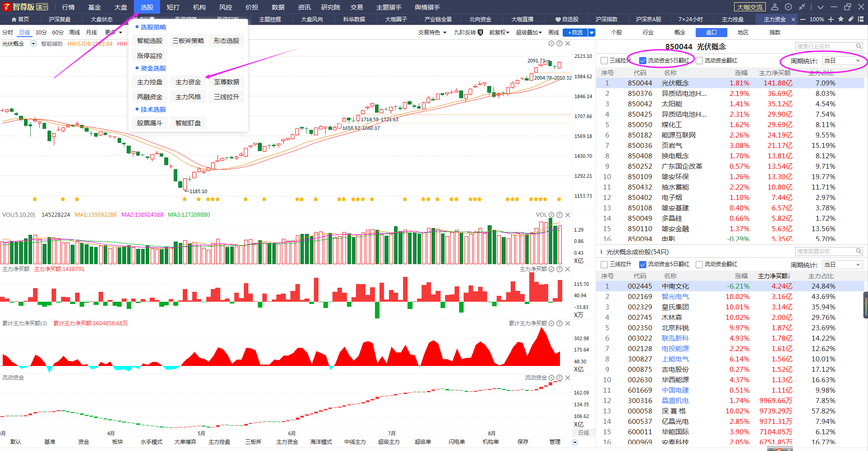868x451 pixels.
Task: Open help icon of VOL indicator panel
Action: (x=560, y=215)
